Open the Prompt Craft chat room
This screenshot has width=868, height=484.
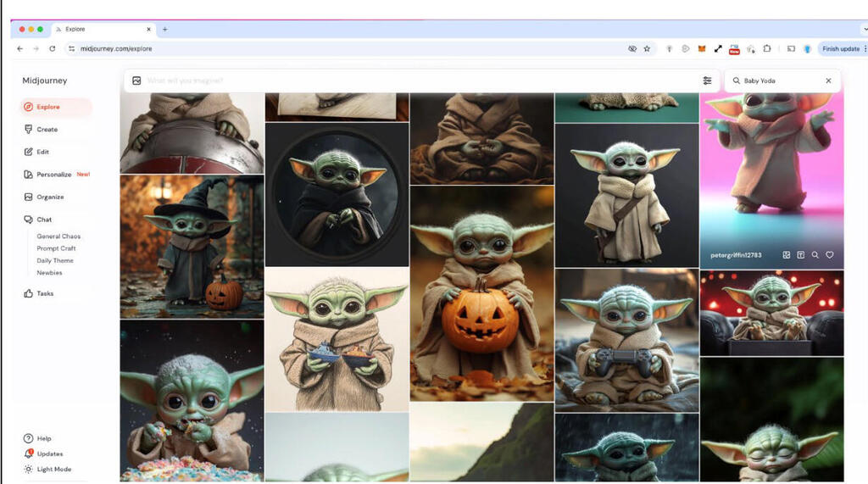pyautogui.click(x=56, y=248)
